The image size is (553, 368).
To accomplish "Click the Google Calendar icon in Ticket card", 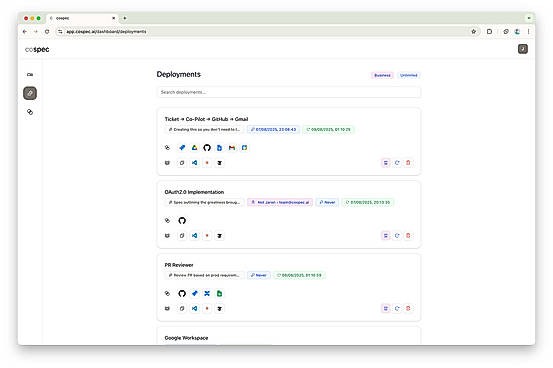I will click(244, 148).
